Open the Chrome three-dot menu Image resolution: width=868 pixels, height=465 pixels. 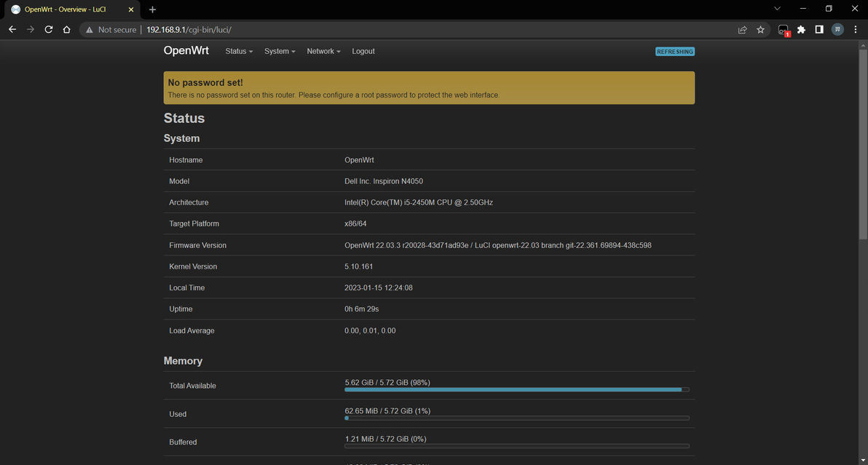pyautogui.click(x=855, y=30)
